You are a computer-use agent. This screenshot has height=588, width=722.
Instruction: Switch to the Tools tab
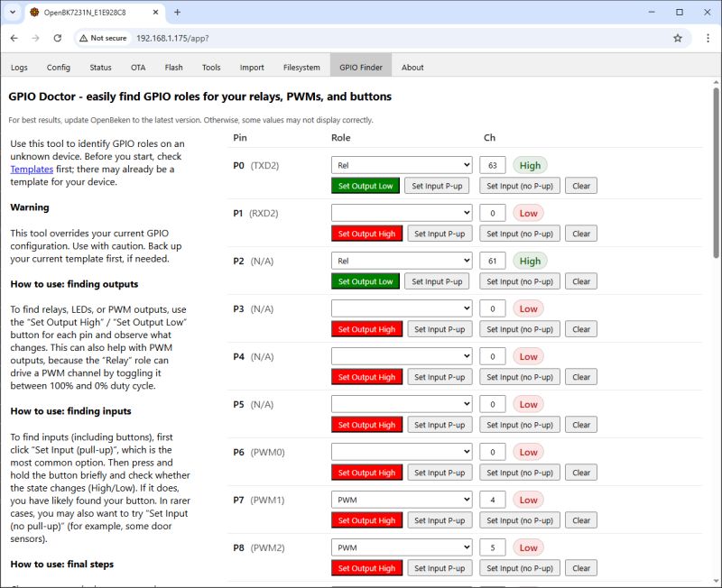point(212,67)
